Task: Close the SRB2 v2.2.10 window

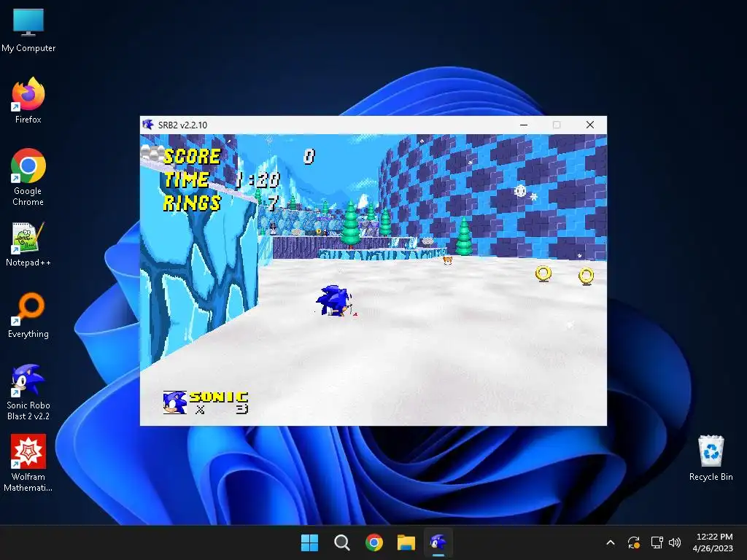Action: click(589, 125)
